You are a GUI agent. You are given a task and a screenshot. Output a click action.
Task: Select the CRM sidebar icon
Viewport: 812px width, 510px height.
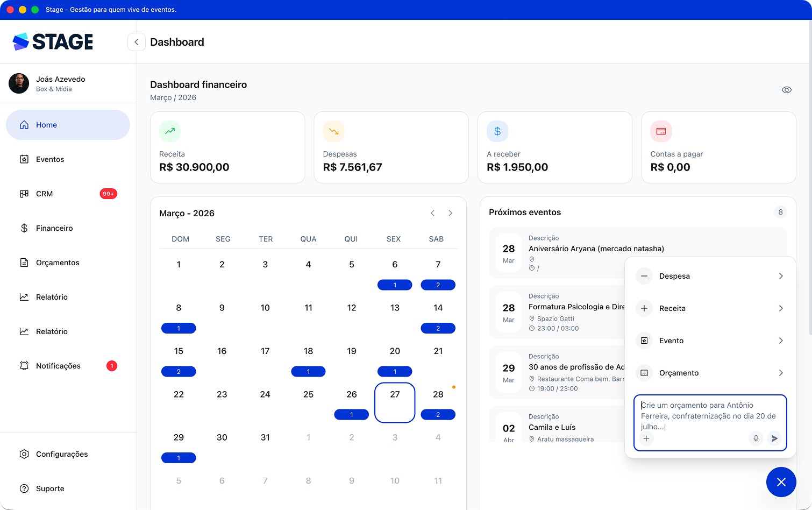pos(24,194)
